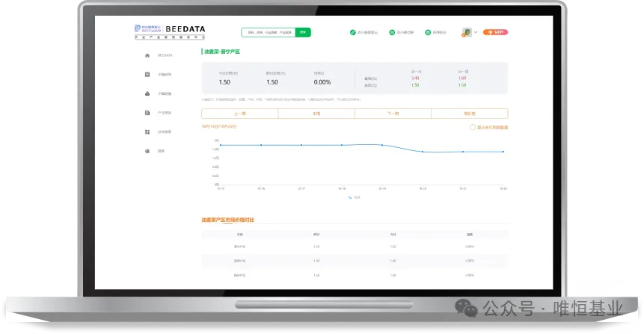This screenshot has width=644, height=334.
Task: Click the 10-19 data point on the chart
Action: [x=382, y=145]
